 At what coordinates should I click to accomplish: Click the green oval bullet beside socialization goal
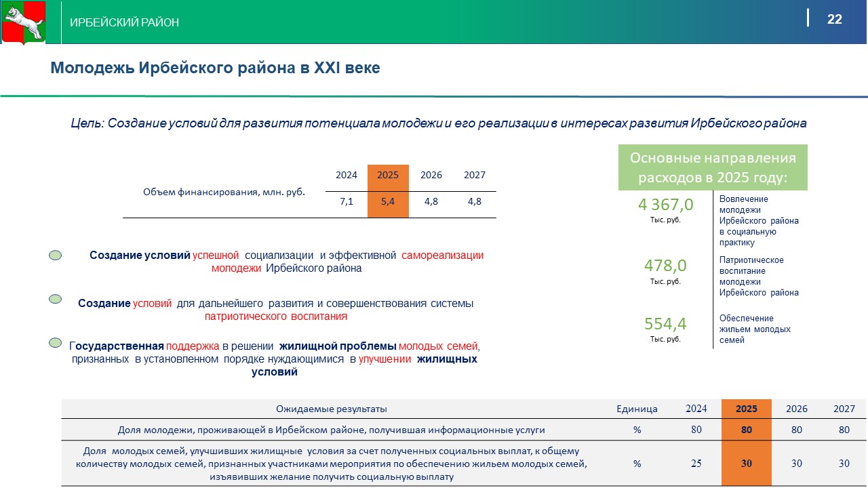[56, 256]
